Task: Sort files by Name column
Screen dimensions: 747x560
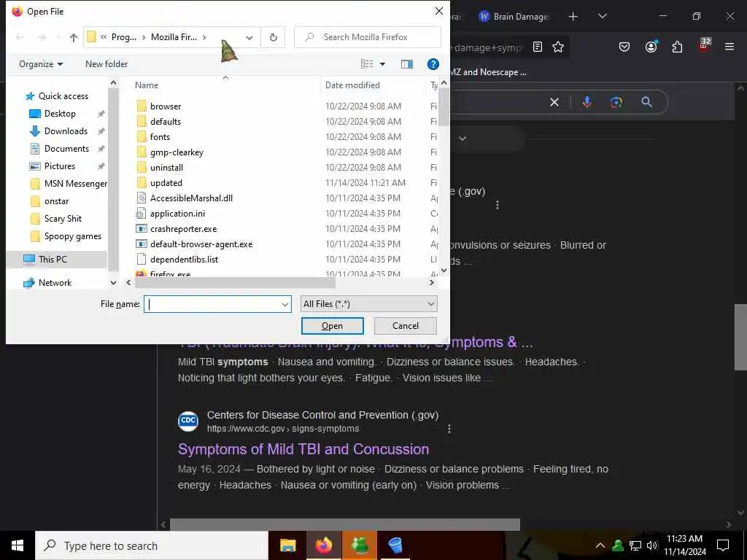Action: pos(146,85)
